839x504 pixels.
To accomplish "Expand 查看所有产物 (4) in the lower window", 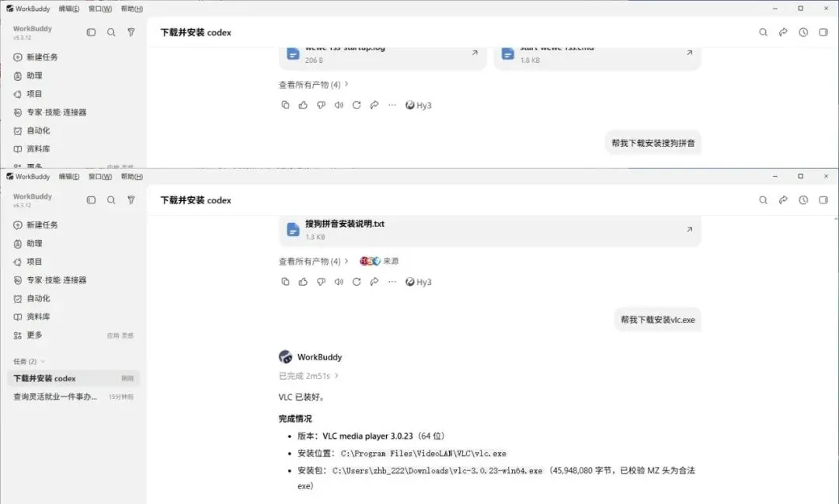I will [314, 261].
